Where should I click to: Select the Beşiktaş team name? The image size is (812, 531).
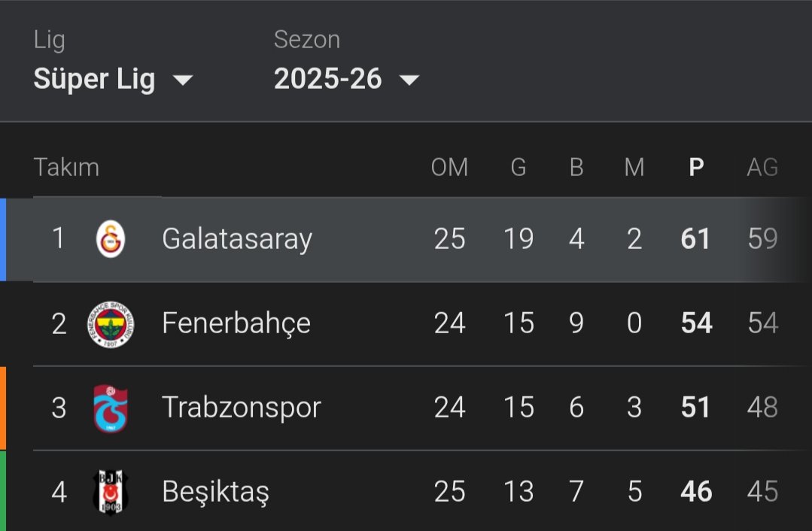[x=215, y=492]
